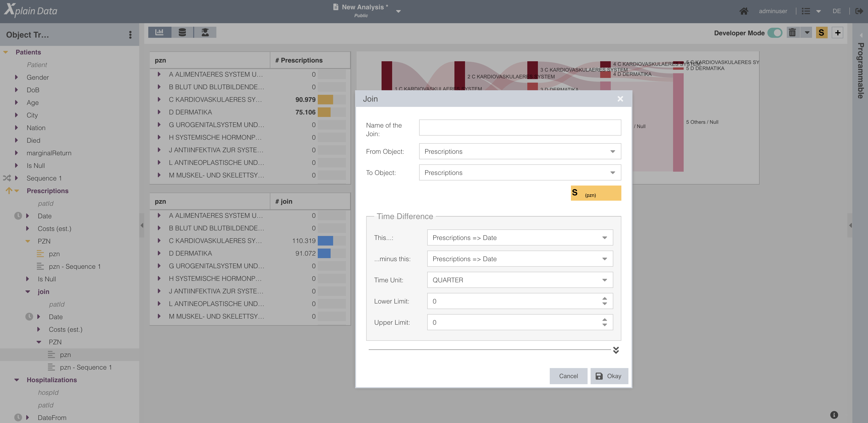Screen dimensions: 868x423
Task: Expand the Gender attribute
Action: pos(16,77)
